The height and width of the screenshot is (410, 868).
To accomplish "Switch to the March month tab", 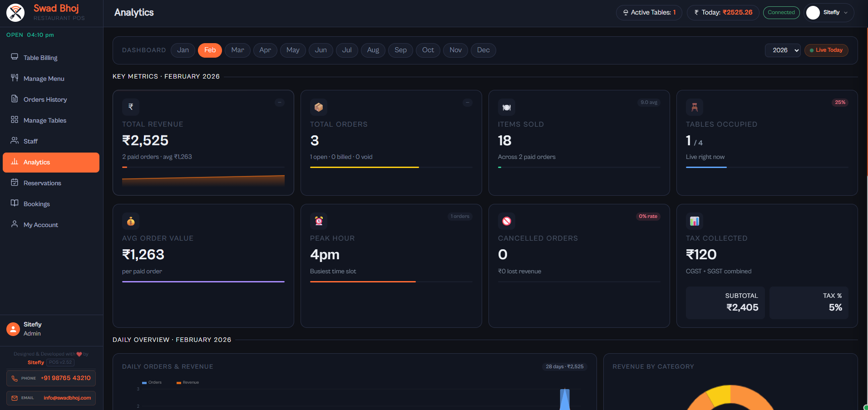I will [x=237, y=50].
